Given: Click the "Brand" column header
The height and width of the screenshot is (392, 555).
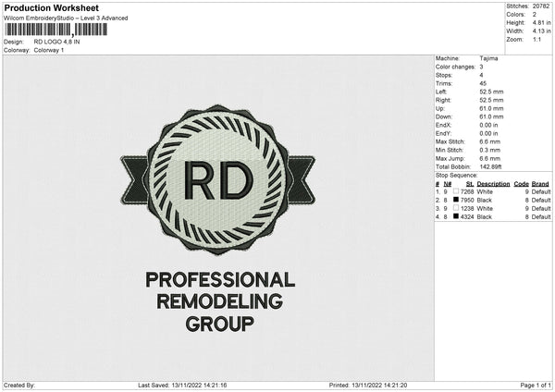Looking at the screenshot, I should [540, 184].
